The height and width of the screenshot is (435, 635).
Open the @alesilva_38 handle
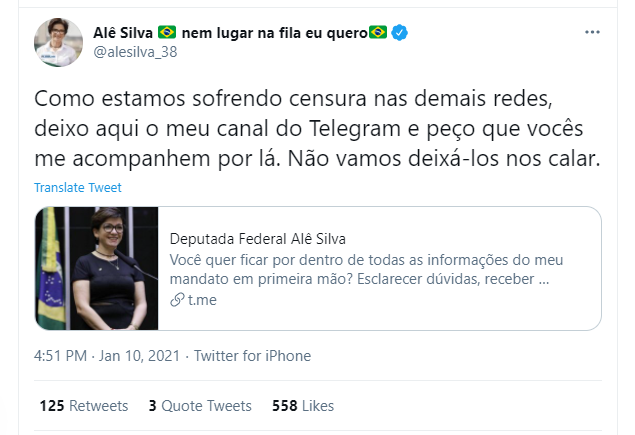pos(135,52)
